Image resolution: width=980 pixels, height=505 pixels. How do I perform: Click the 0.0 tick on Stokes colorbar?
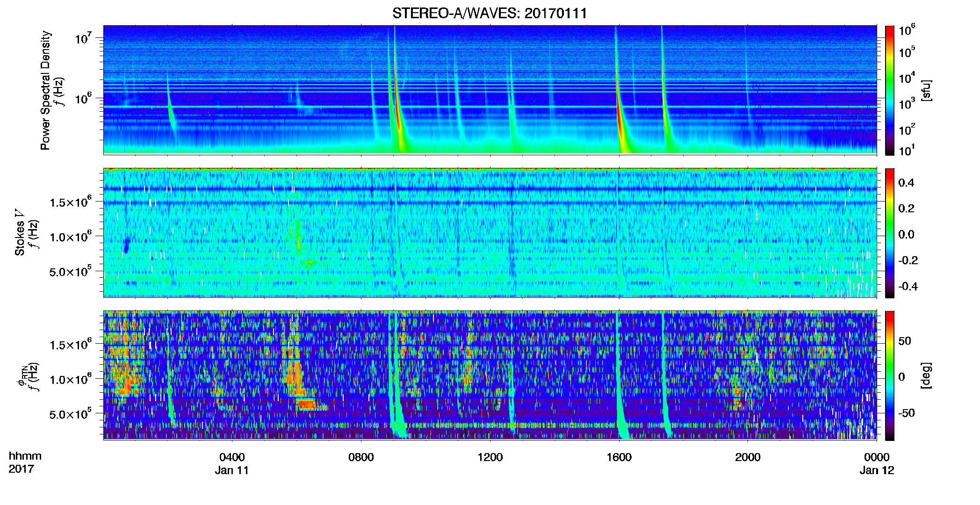(x=906, y=234)
